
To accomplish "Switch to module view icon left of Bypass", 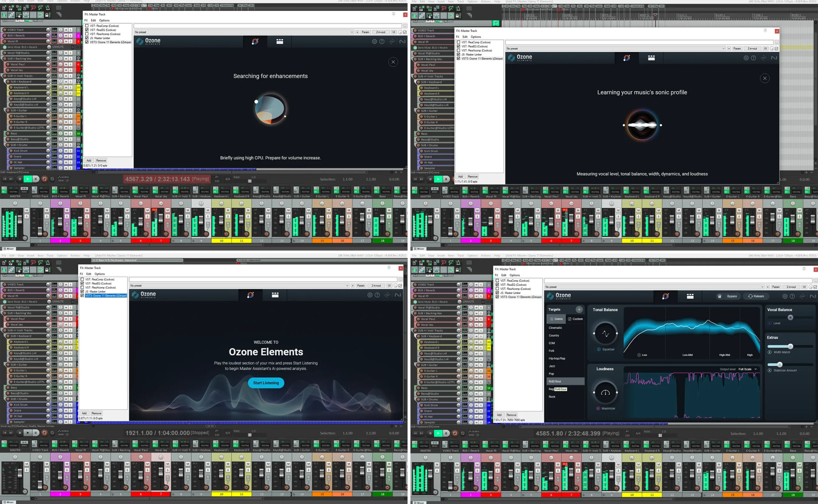I will tap(690, 296).
